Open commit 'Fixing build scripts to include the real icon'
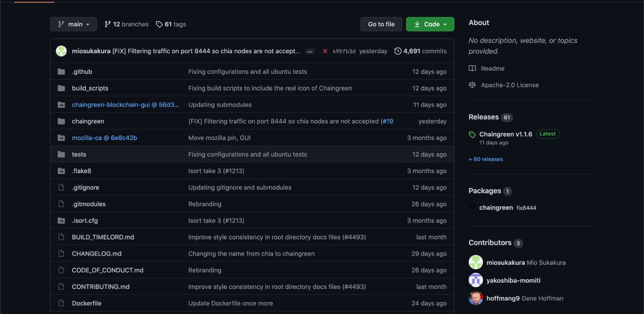 (x=270, y=88)
